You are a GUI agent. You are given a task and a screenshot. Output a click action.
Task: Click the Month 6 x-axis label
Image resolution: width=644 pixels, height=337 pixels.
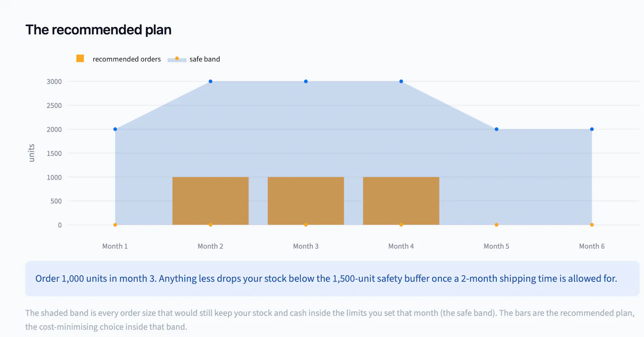point(592,246)
